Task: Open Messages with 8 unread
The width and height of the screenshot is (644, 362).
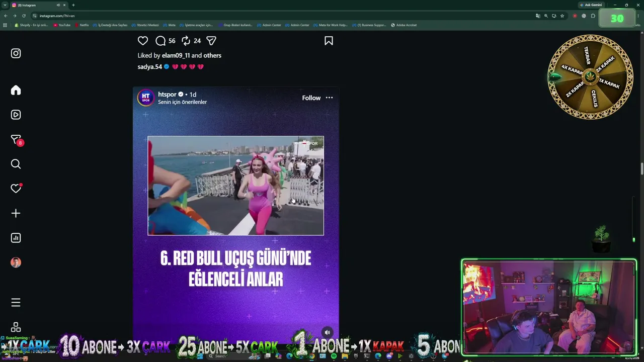Action: click(x=16, y=140)
